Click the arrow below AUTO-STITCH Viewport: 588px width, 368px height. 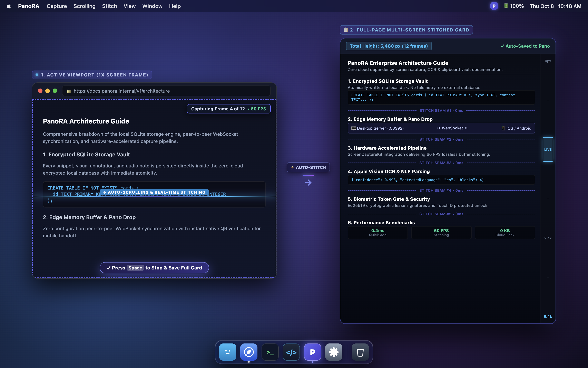point(308,183)
